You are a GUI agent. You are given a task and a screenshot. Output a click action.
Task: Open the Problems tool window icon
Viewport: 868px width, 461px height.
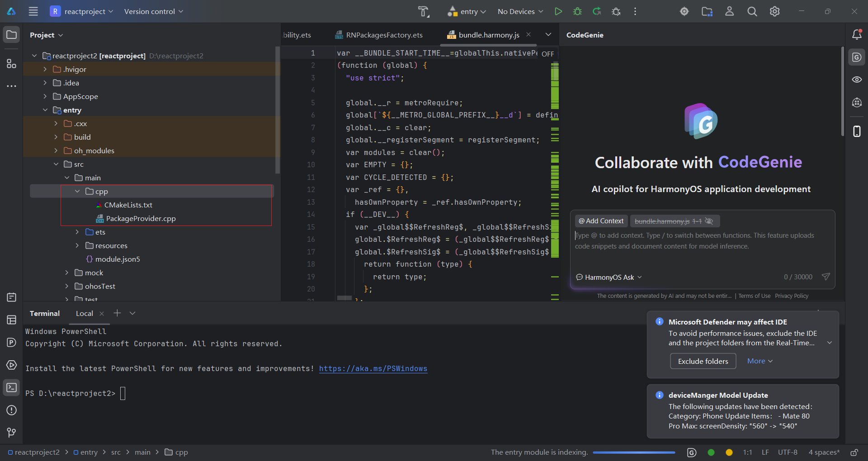click(x=11, y=410)
